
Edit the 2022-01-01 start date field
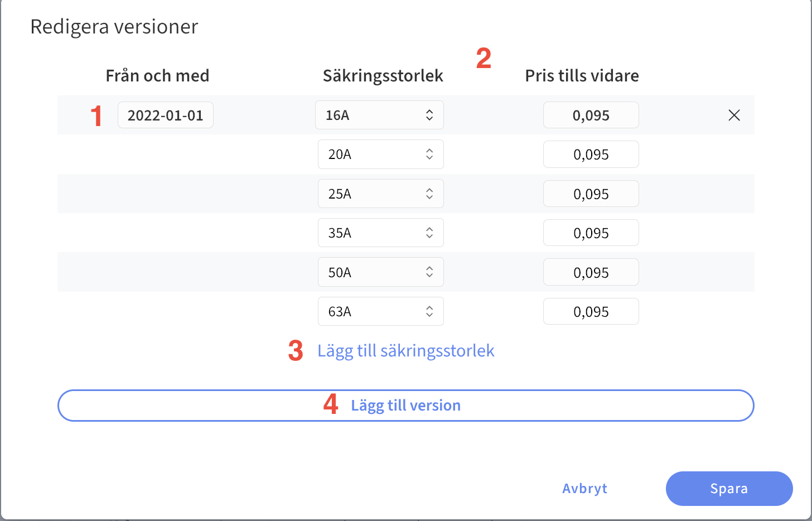[166, 115]
